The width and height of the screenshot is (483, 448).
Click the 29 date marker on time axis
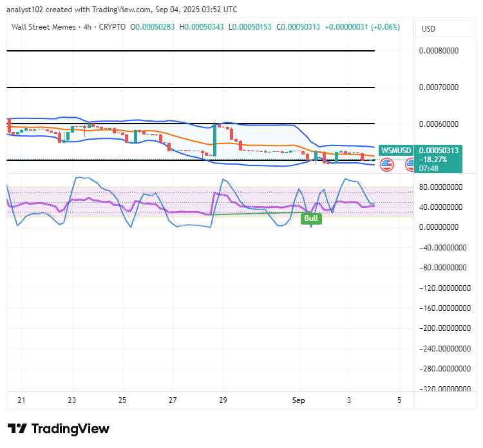tap(223, 400)
